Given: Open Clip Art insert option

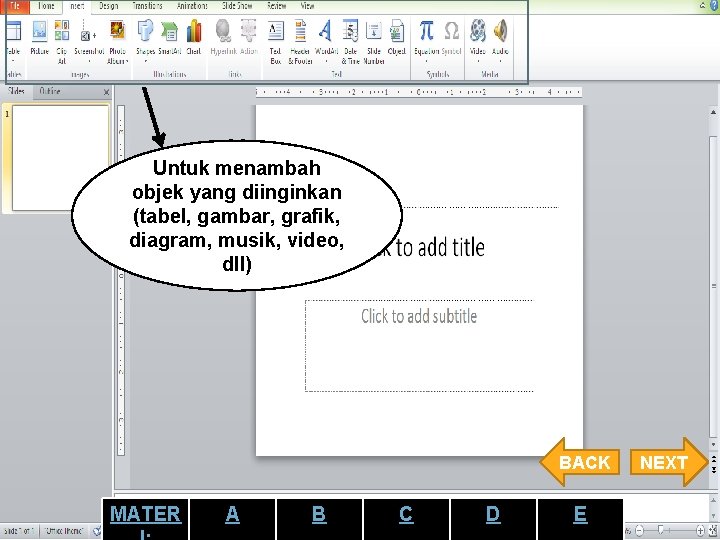Looking at the screenshot, I should pyautogui.click(x=62, y=41).
